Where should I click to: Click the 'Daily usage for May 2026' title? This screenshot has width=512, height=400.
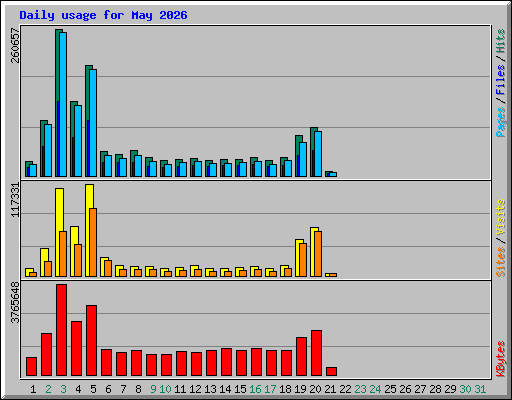click(103, 15)
